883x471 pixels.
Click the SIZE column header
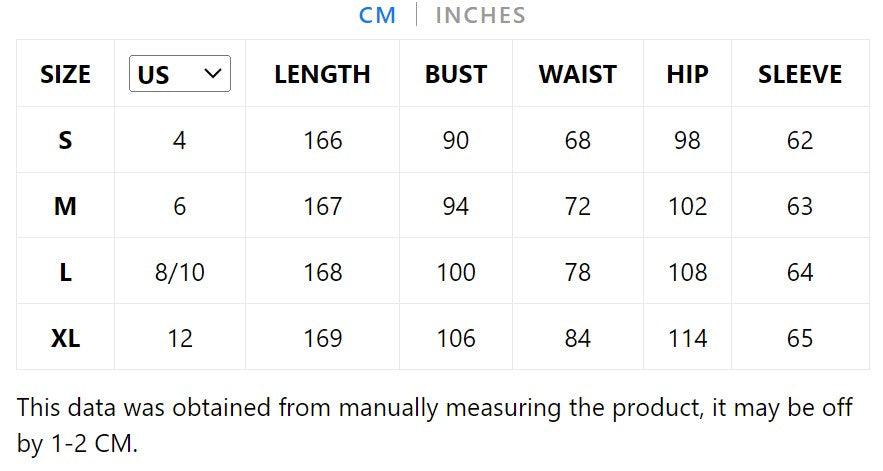click(65, 74)
